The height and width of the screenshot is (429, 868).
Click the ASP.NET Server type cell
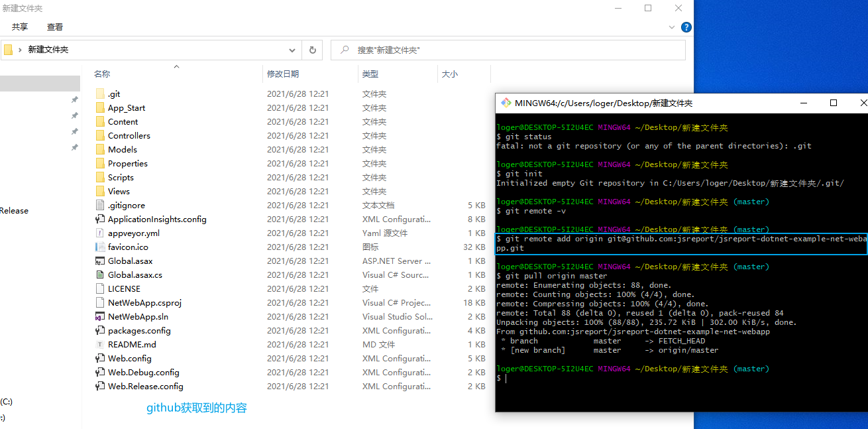click(397, 261)
